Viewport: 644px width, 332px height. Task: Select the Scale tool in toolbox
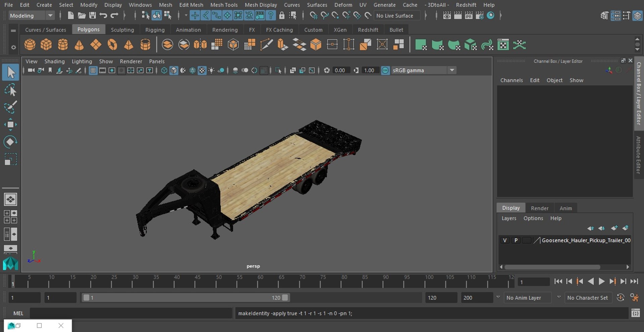[10, 159]
